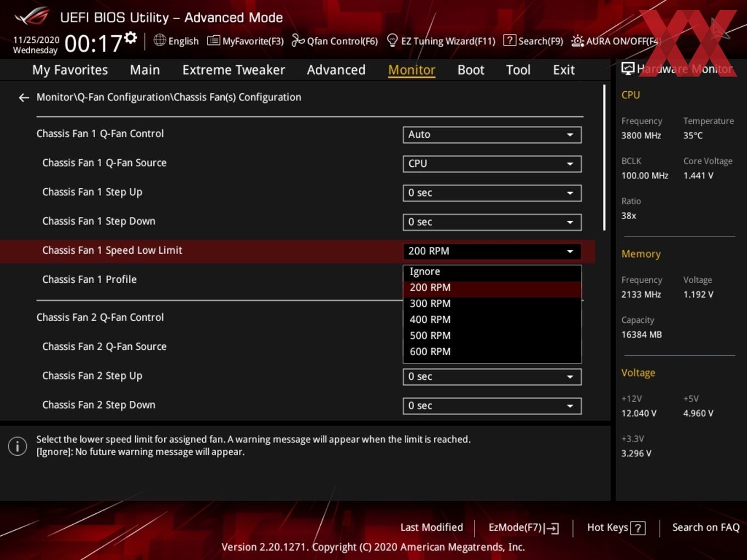Image resolution: width=747 pixels, height=560 pixels.
Task: Click the BCLK 100.00 MHz value
Action: pos(645,176)
